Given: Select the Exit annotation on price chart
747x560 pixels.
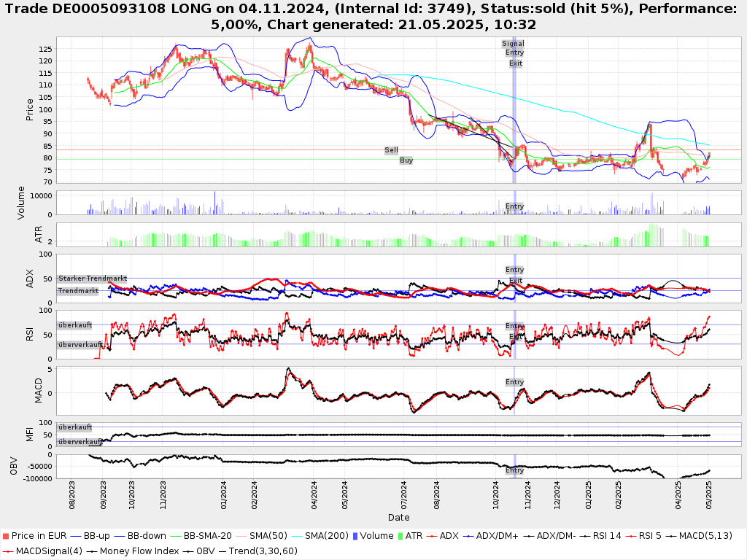Looking at the screenshot, I should coord(516,63).
